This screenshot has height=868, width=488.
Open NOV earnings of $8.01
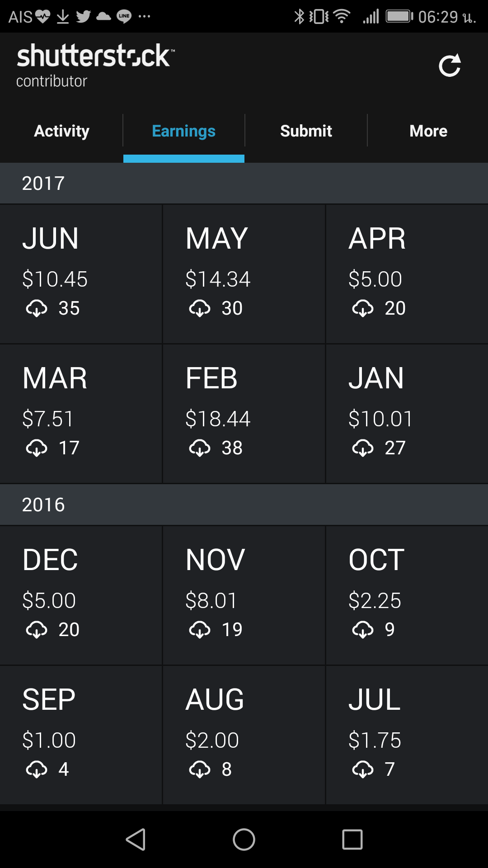[x=244, y=595]
